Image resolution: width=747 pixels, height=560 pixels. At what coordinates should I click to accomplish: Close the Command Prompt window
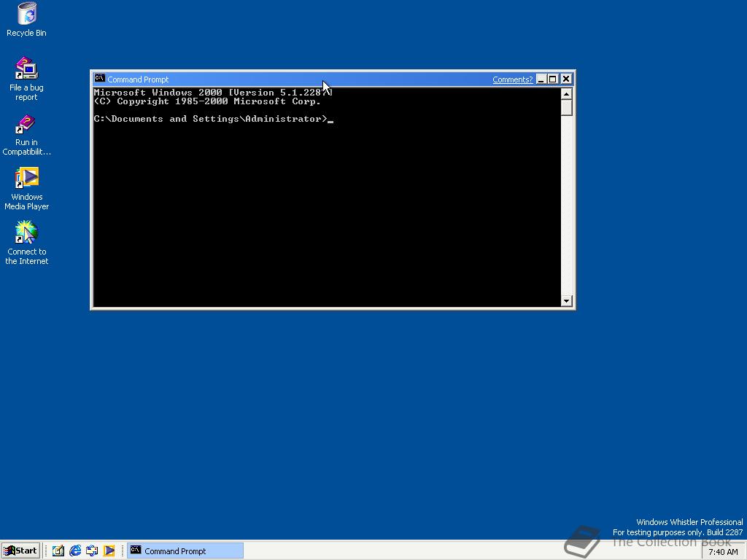pyautogui.click(x=566, y=79)
